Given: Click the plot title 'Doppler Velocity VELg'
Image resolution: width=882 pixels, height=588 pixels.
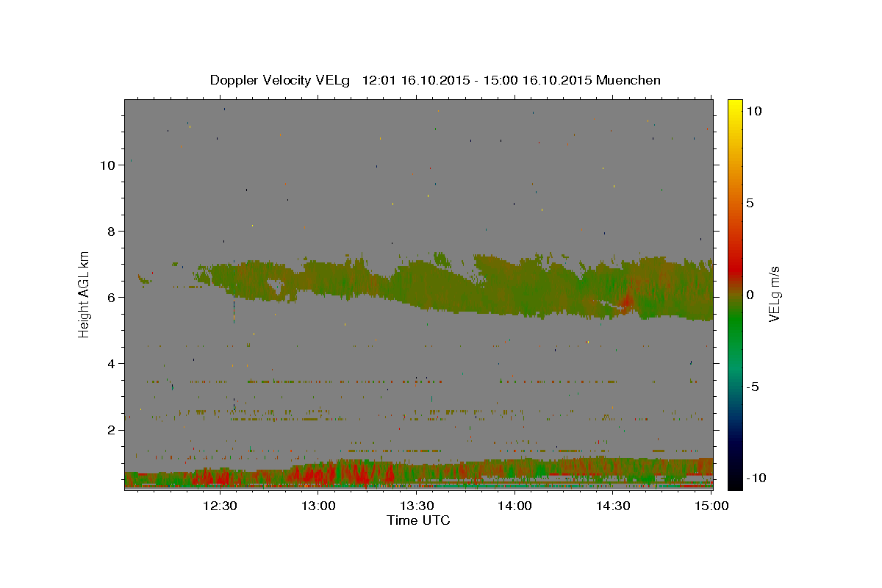Looking at the screenshot, I should click(x=282, y=80).
